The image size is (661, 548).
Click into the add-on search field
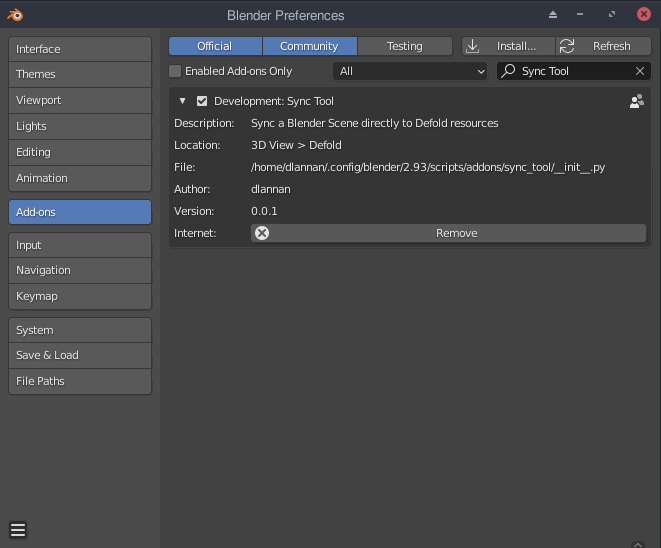click(x=574, y=71)
